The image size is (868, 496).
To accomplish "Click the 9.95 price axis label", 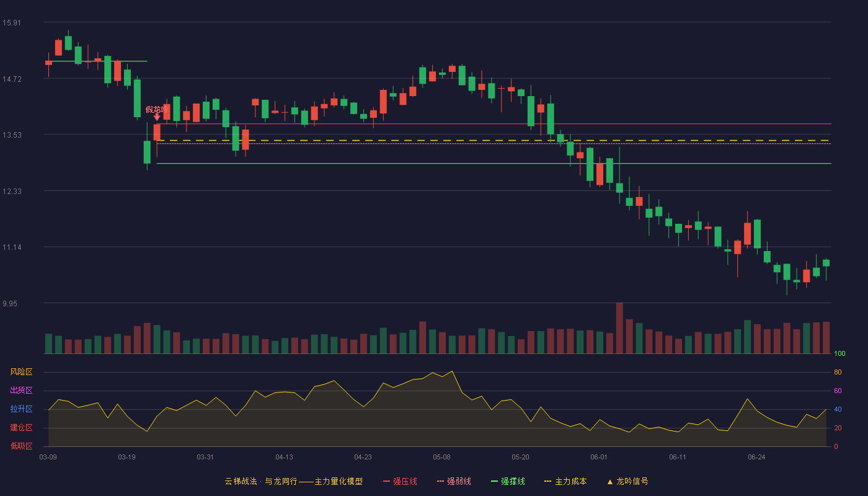I will (10, 303).
